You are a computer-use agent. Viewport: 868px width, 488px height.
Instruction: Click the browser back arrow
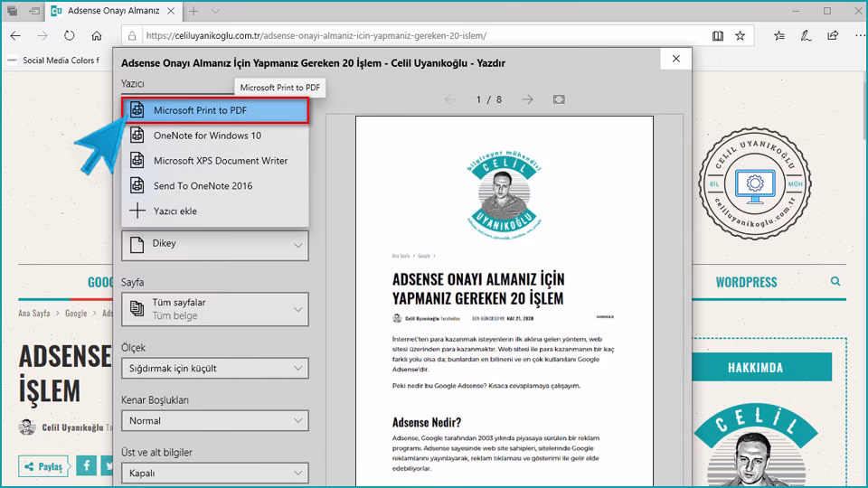click(x=15, y=36)
